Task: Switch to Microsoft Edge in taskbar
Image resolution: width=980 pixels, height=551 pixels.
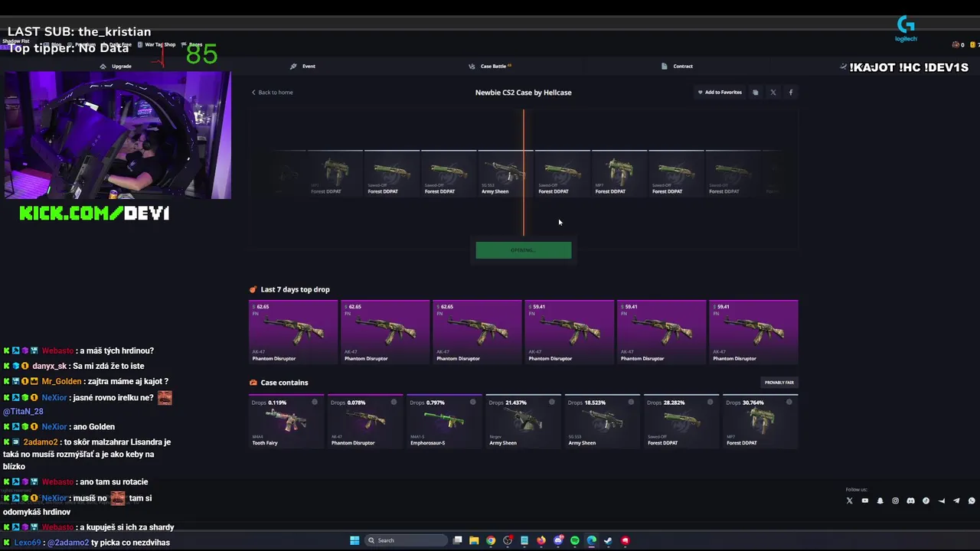Action: point(592,540)
